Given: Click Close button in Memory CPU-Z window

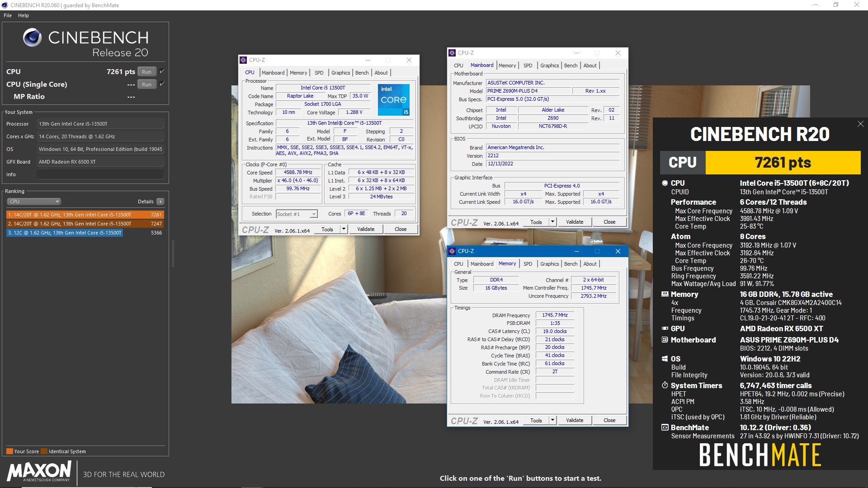Looking at the screenshot, I should (x=609, y=421).
